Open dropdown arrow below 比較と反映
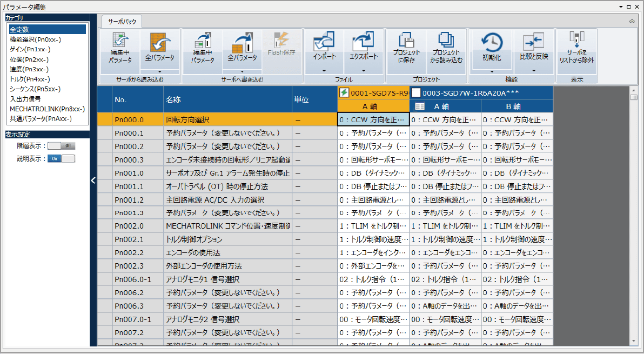 click(534, 70)
